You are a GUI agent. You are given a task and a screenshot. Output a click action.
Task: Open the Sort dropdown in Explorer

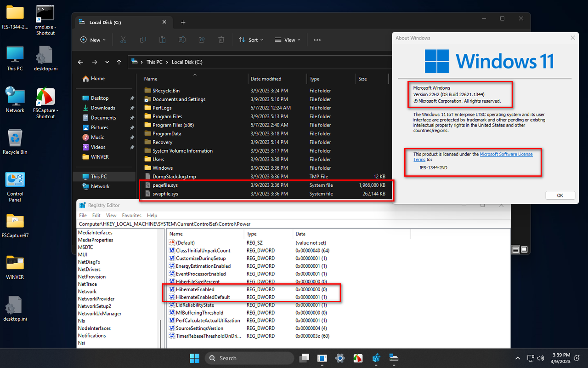tap(251, 40)
